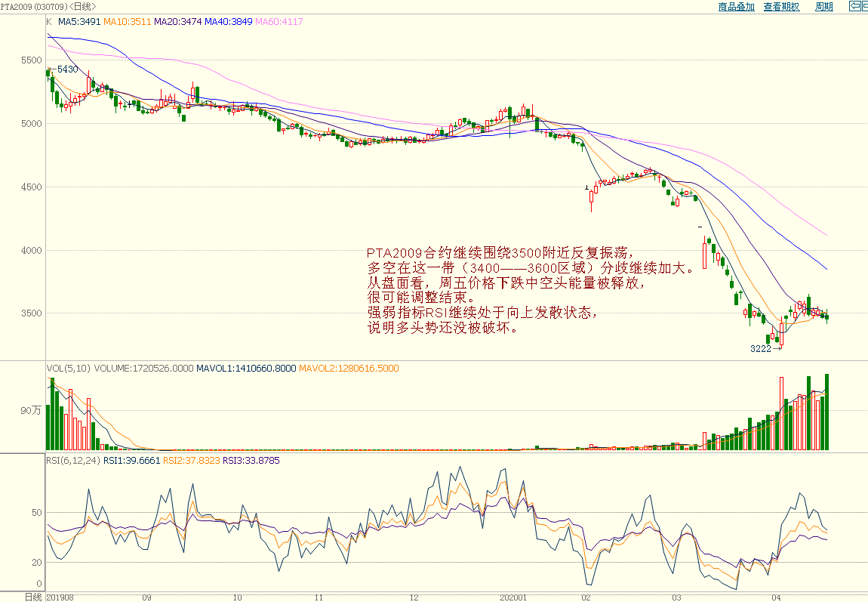
Task: Click annotation line 强弱指标RSI继续处于向上发散状态
Action: point(483,313)
